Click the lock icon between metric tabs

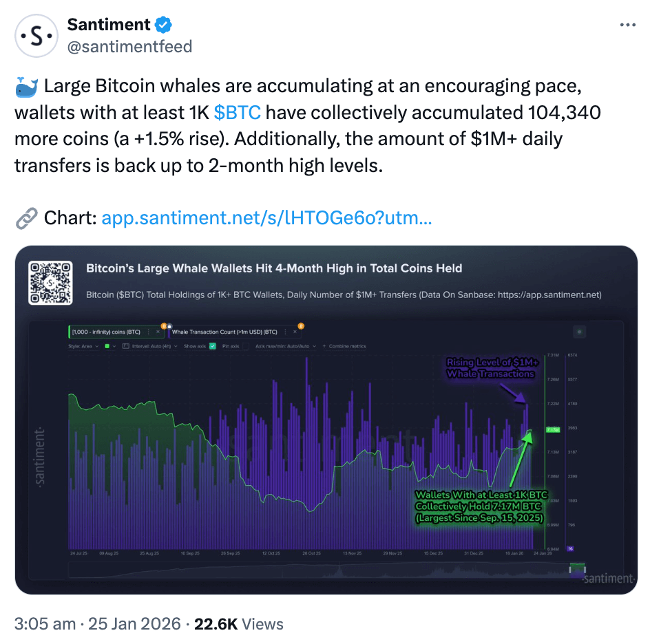click(169, 326)
